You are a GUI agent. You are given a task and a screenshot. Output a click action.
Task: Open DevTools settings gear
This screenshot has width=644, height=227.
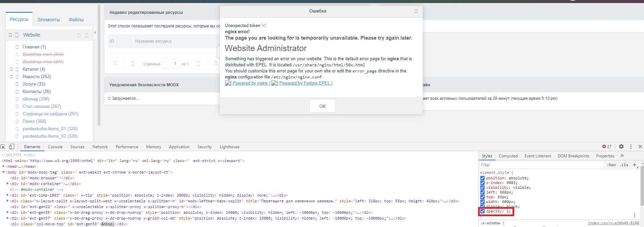point(621,146)
